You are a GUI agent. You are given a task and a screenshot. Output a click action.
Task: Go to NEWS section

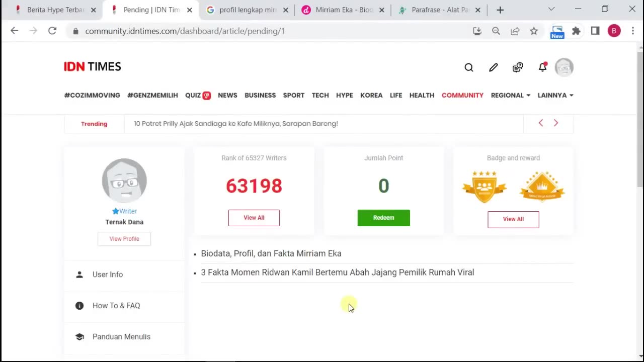227,96
